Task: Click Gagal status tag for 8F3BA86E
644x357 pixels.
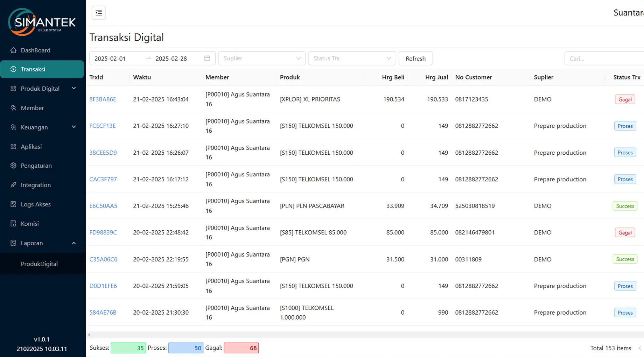Action: click(625, 99)
